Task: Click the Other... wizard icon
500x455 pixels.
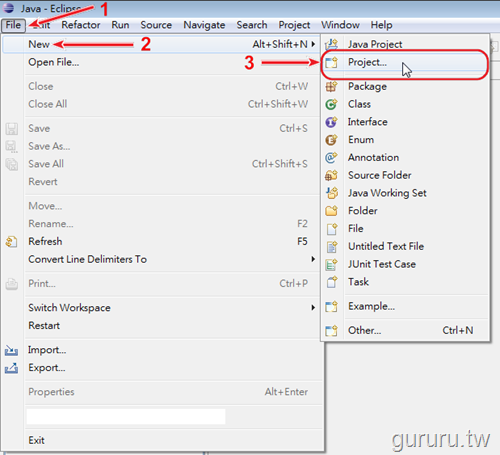Action: [331, 331]
